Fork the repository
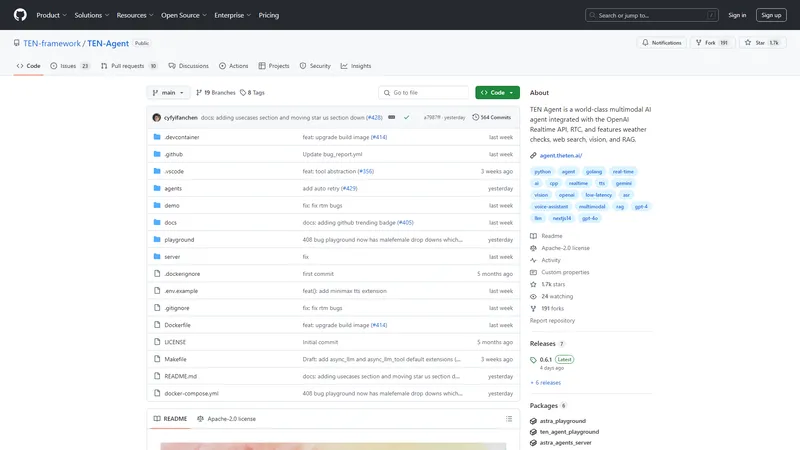 tap(712, 43)
